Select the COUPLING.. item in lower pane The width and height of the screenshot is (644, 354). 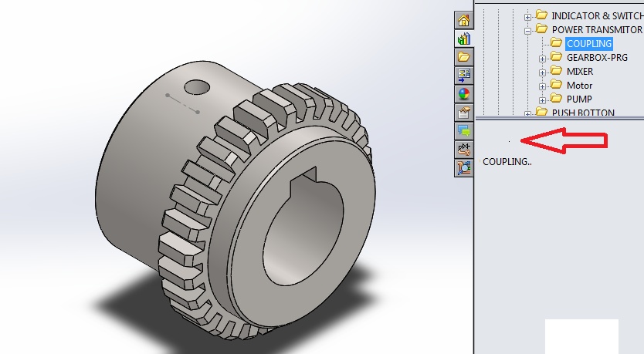(507, 162)
